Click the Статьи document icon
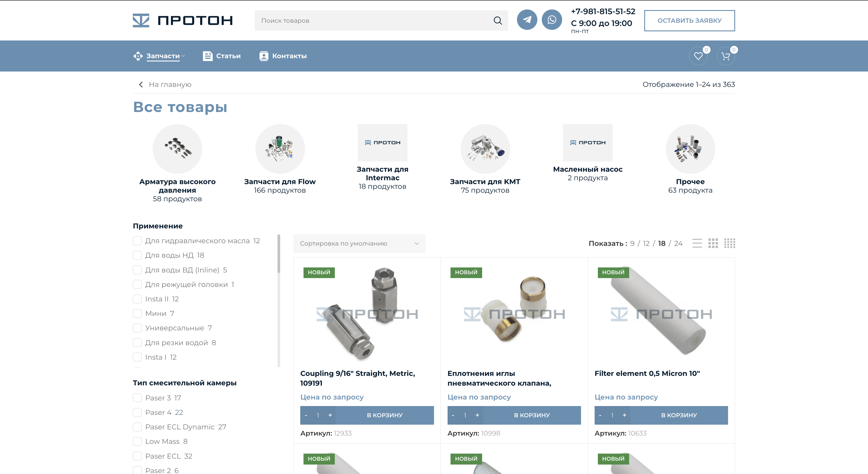The image size is (868, 474). tap(208, 56)
